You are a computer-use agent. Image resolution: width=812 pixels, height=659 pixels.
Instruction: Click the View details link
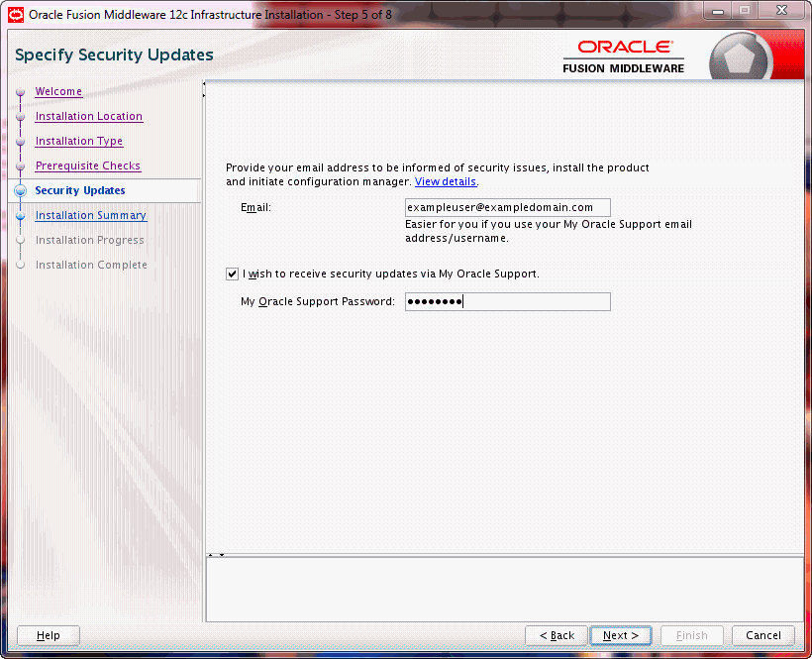[446, 182]
